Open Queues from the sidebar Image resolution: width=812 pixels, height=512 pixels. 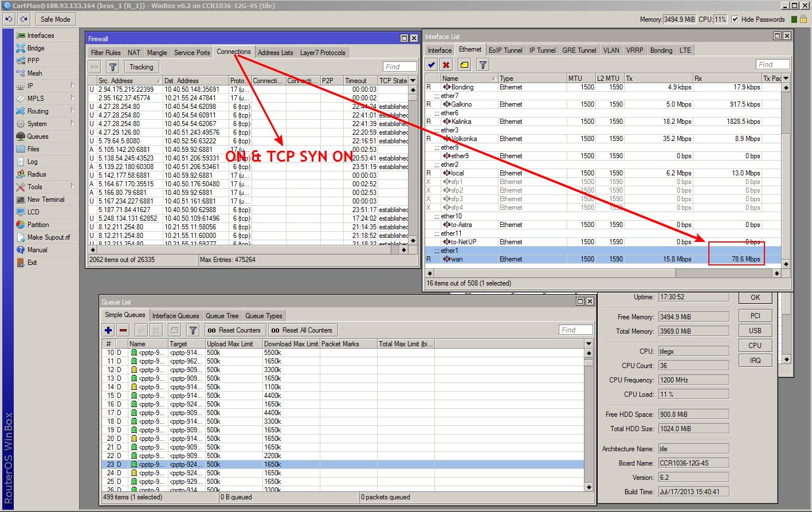tap(38, 136)
